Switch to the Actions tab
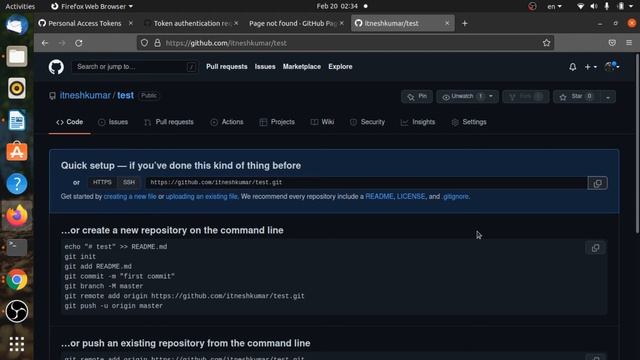The height and width of the screenshot is (360, 640). click(x=227, y=122)
